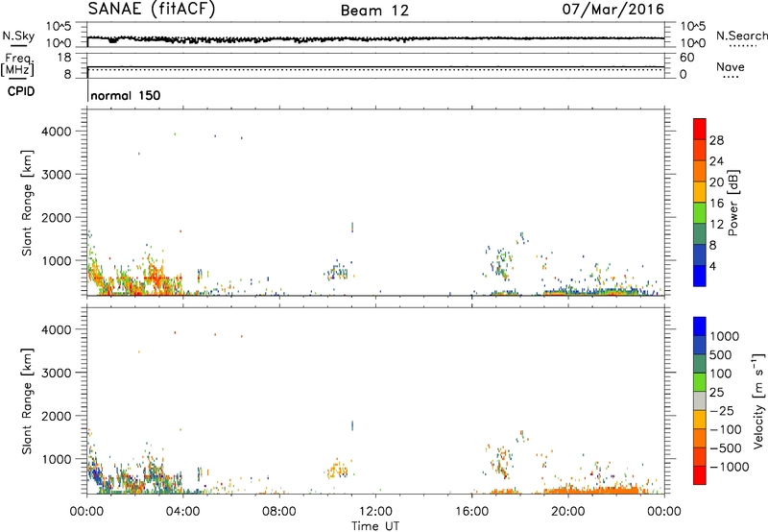768x532 pixels.
Task: Click the blue bottom of power colorbar
Action: [x=700, y=276]
